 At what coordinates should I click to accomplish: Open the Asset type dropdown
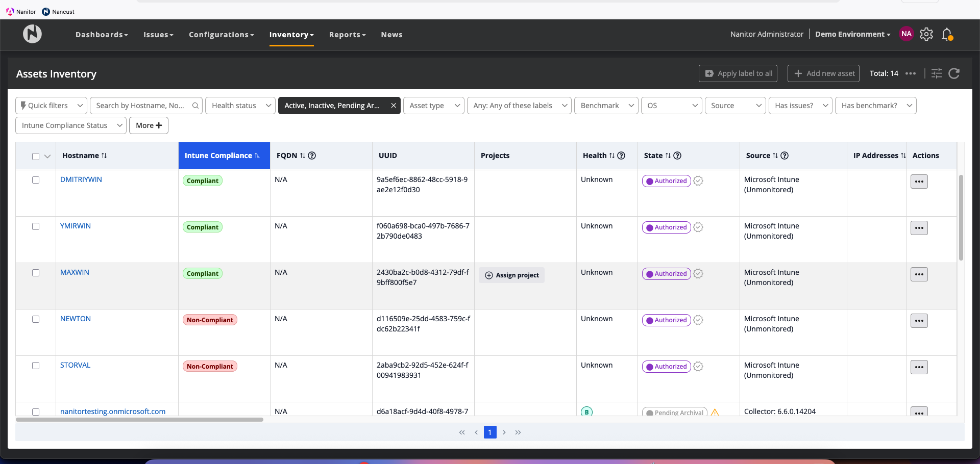(433, 106)
